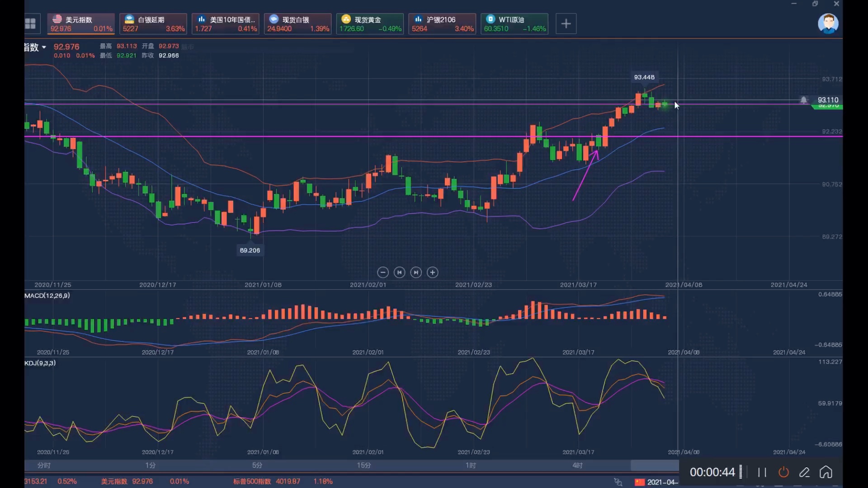Select the WTI原油 instrument tab
This screenshot has width=868, height=488.
(x=514, y=23)
